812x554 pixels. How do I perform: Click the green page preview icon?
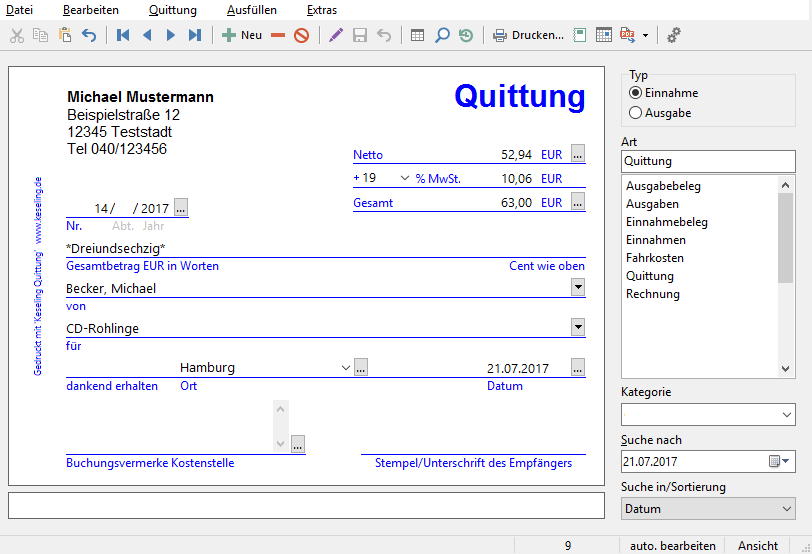(x=579, y=35)
